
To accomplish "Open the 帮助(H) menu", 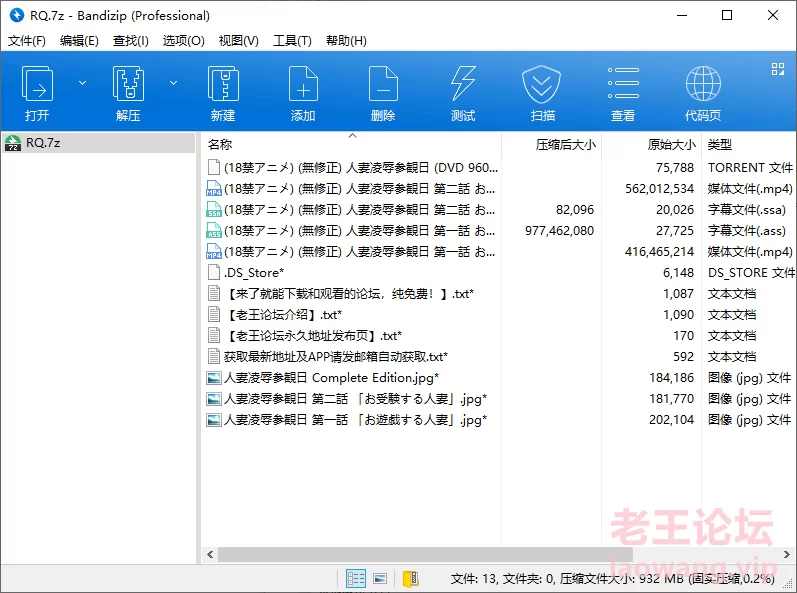I will click(x=346, y=41).
